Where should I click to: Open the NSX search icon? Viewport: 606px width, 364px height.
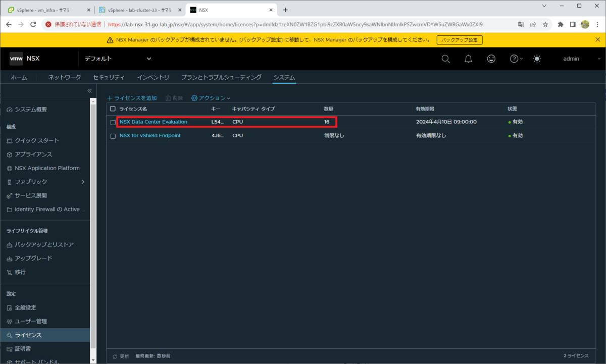pos(445,59)
